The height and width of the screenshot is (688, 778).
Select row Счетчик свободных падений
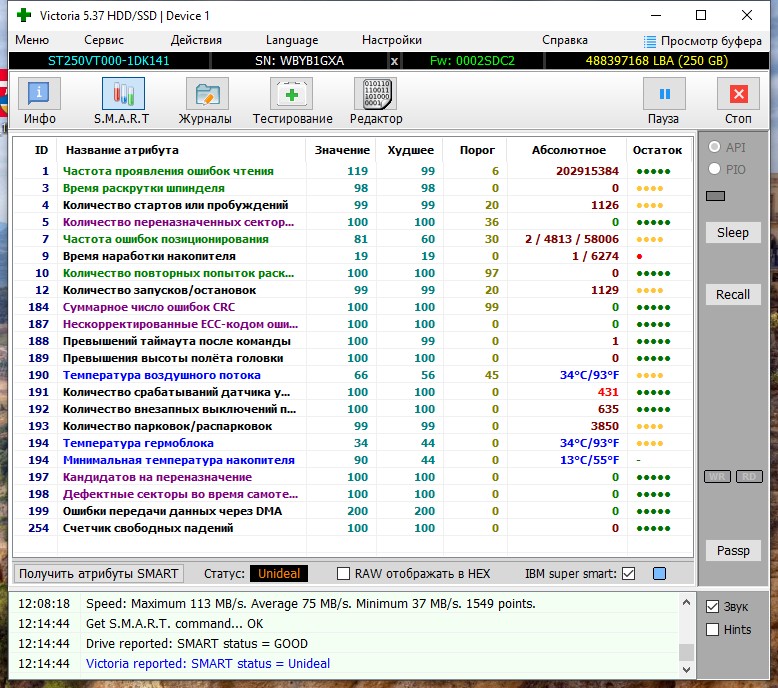pyautogui.click(x=353, y=528)
